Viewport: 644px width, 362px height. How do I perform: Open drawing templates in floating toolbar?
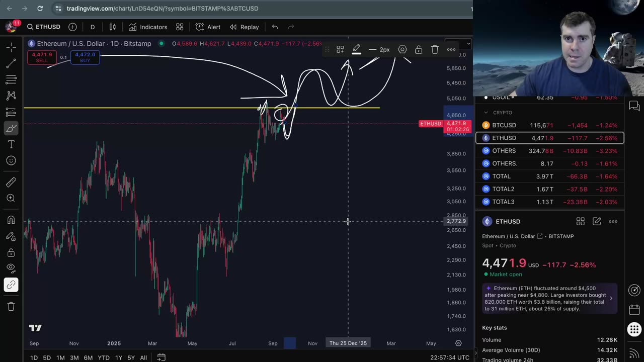pyautogui.click(x=340, y=49)
